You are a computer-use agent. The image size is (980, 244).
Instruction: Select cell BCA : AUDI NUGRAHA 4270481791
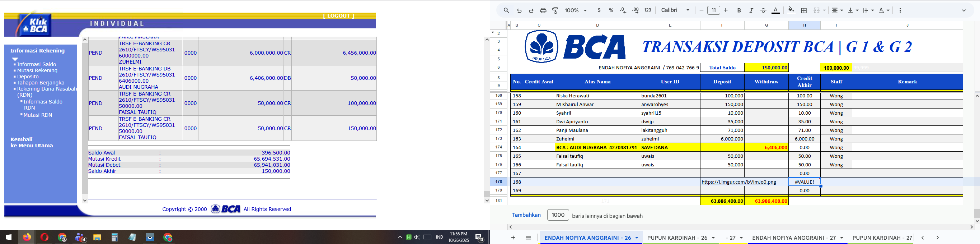[597, 148]
